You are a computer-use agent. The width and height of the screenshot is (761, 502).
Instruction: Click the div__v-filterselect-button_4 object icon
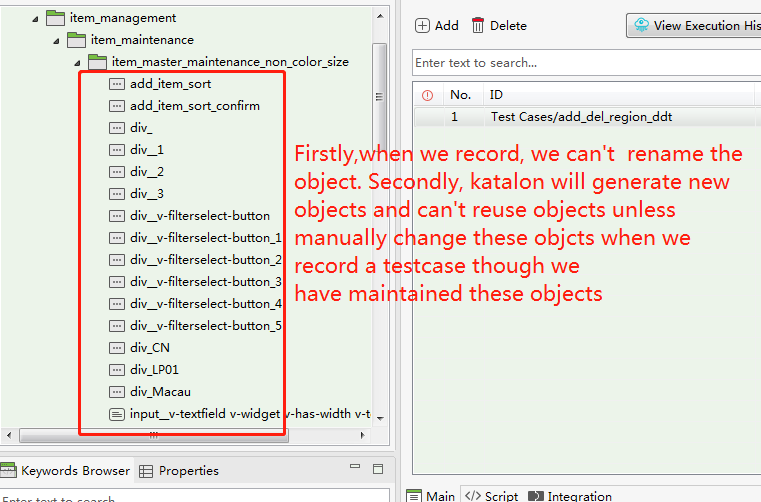(x=116, y=304)
